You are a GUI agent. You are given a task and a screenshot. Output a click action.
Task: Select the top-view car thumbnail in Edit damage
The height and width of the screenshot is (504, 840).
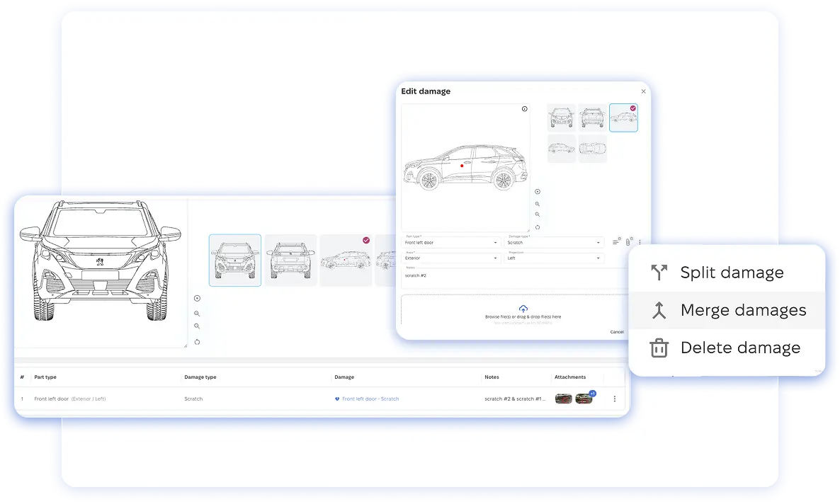(x=592, y=149)
